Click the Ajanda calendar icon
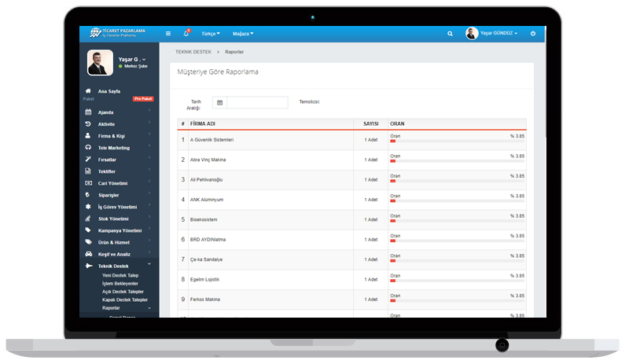The height and width of the screenshot is (364, 629). [88, 112]
